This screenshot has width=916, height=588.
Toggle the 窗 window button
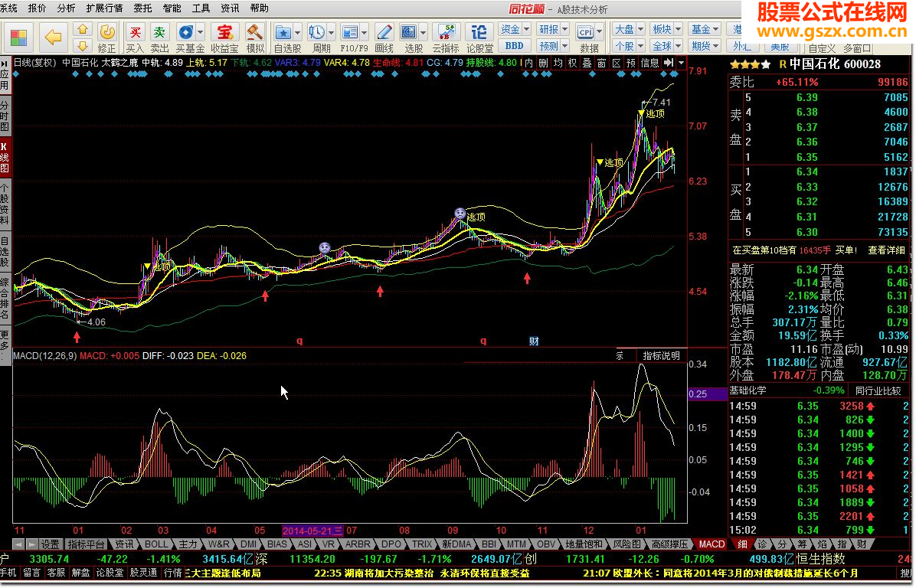(602, 63)
